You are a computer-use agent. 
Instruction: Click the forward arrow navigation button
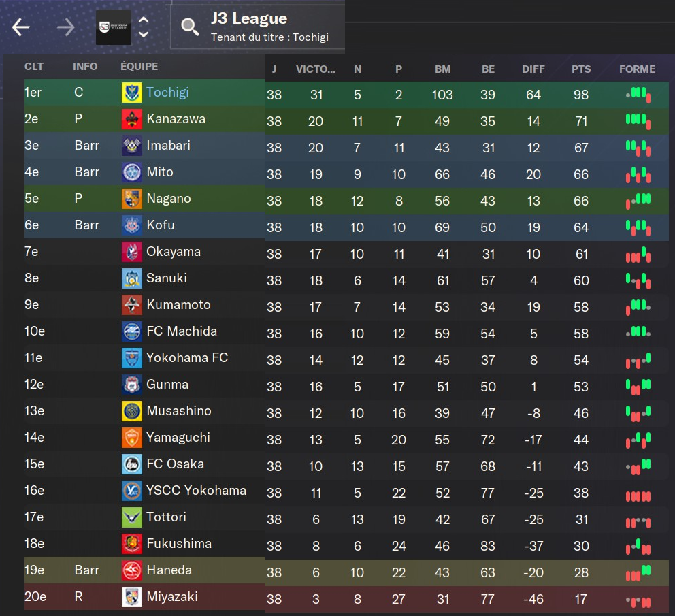66,27
